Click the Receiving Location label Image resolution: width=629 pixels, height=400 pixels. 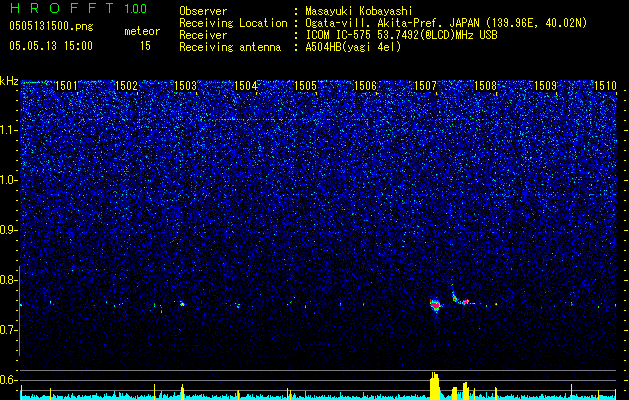[x=233, y=24]
